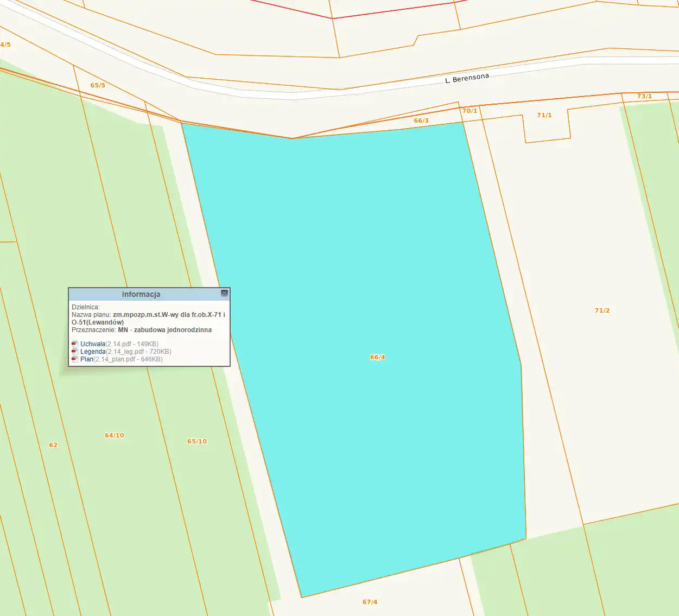Open the Legenda PDF link
The image size is (679, 616).
point(93,352)
